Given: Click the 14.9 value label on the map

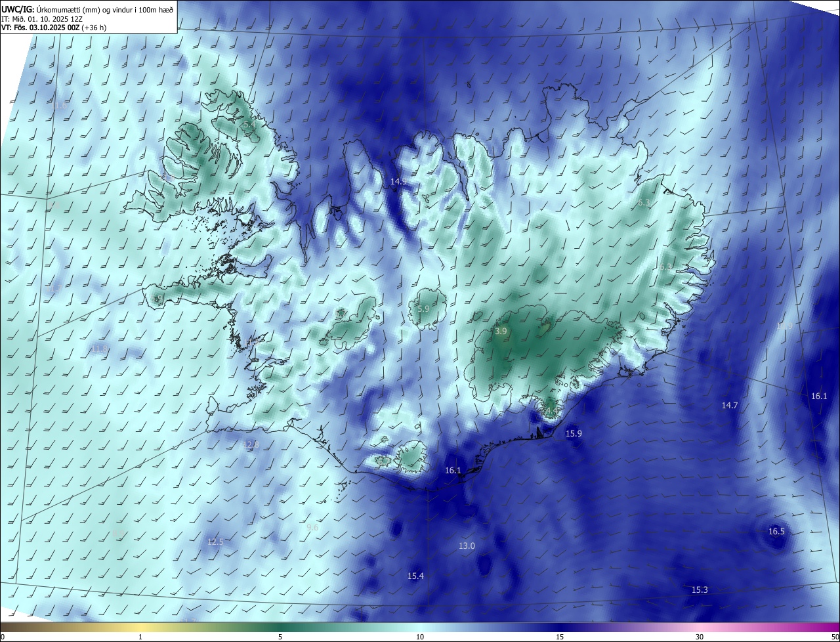Looking at the screenshot, I should (x=398, y=181).
